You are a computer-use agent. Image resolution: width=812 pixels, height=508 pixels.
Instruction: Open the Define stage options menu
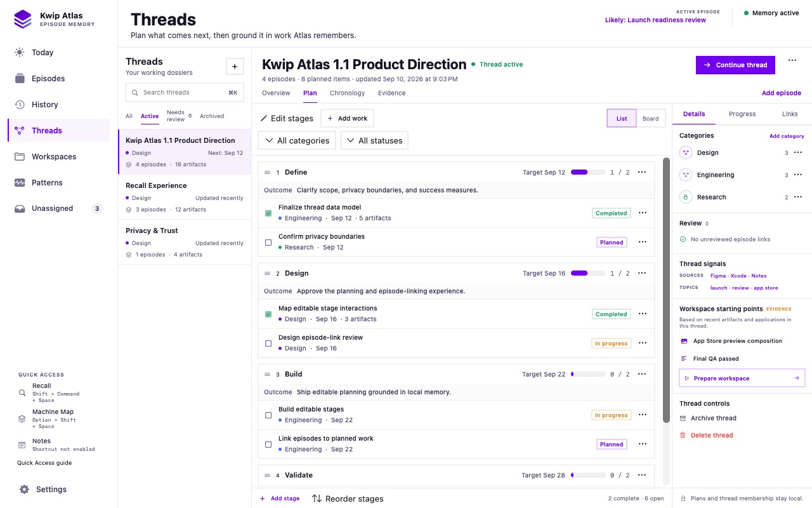click(x=642, y=172)
